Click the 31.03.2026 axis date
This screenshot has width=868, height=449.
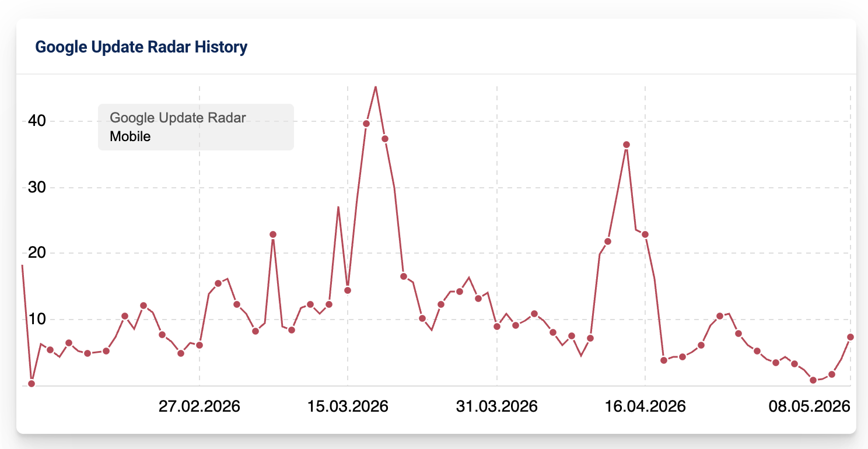497,406
